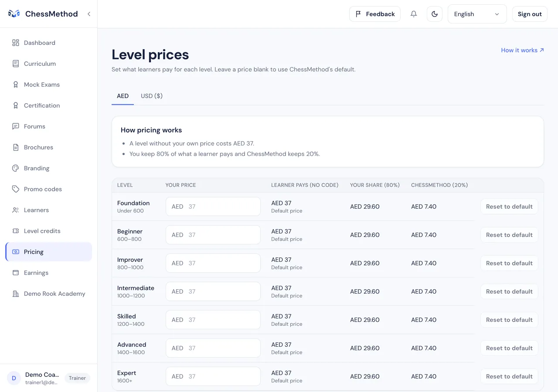Screen dimensions: 558x392
Task: Reset Advanced level to default
Action: [x=509, y=348]
